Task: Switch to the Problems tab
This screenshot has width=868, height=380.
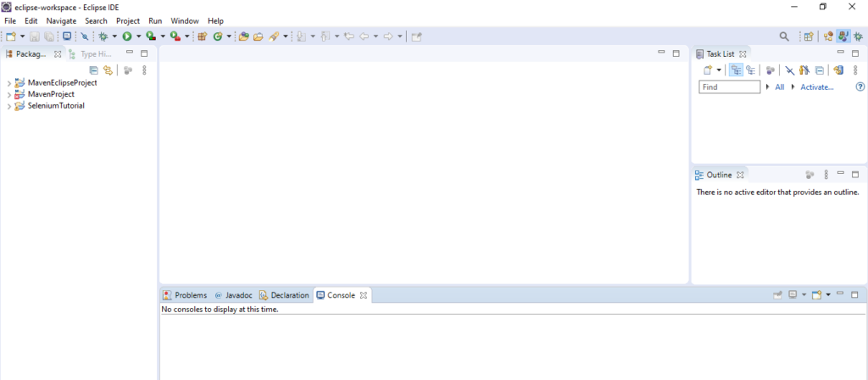Action: tap(185, 295)
